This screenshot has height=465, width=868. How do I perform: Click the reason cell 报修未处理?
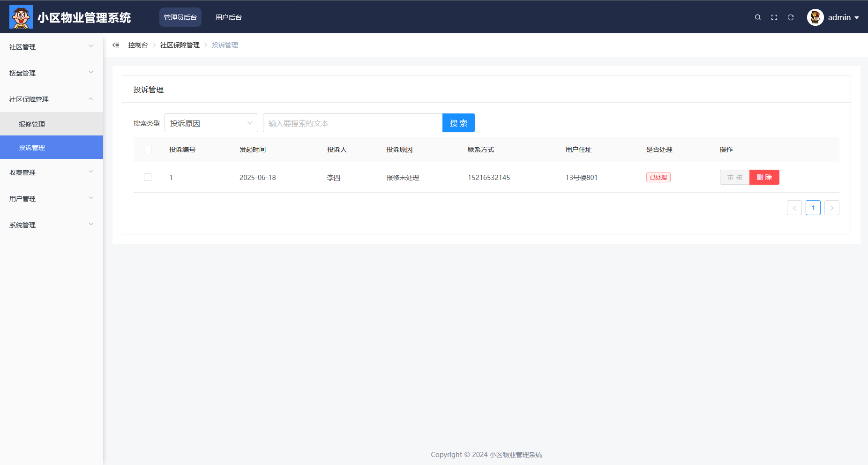[x=403, y=178]
